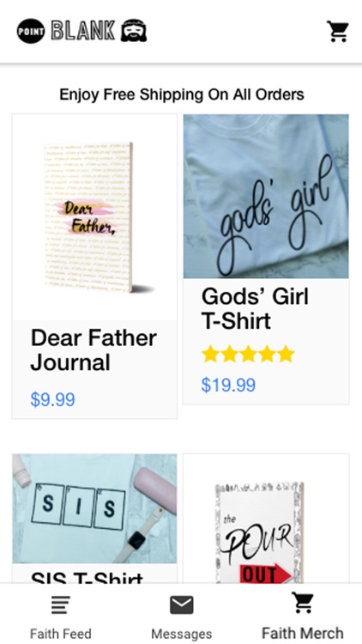
Task: Select the Faith Merch tab label
Action: (303, 633)
